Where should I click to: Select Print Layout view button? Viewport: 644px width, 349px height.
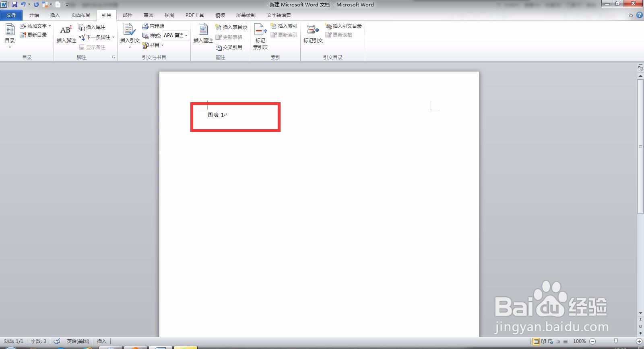(x=536, y=341)
